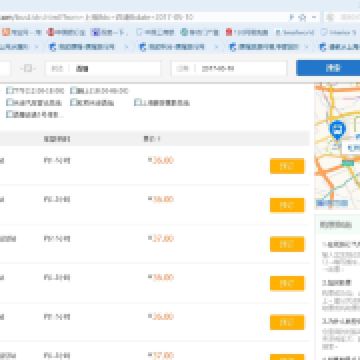Viewport: 360px width, 360px height.
Task: Click the blue search button
Action: [328, 68]
